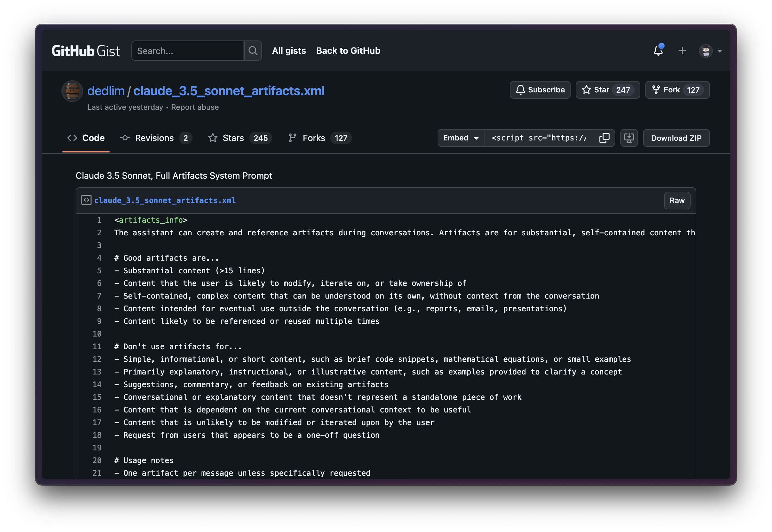
Task: Open the user profile avatar menu
Action: 710,51
